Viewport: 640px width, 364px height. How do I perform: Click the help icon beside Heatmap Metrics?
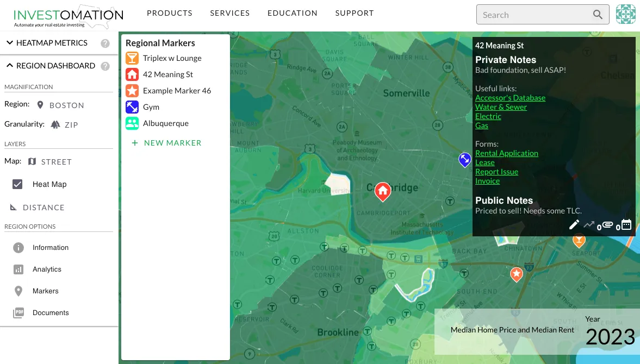(105, 43)
